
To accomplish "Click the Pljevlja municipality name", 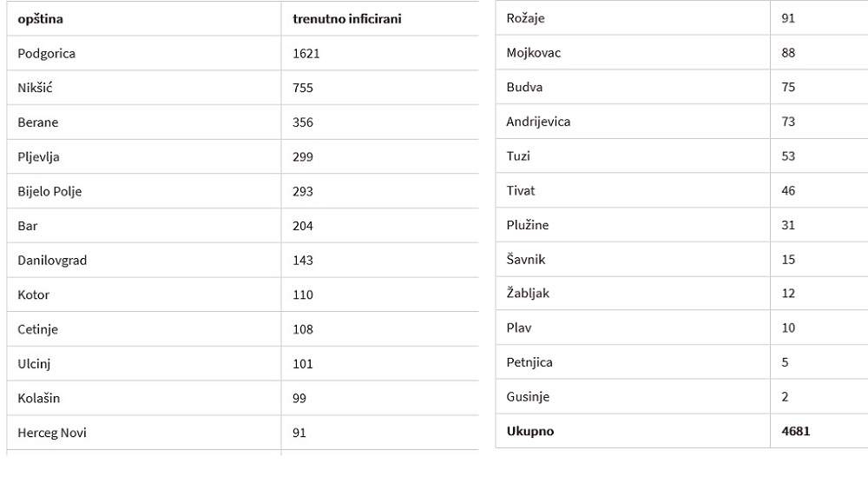I will tap(38, 157).
